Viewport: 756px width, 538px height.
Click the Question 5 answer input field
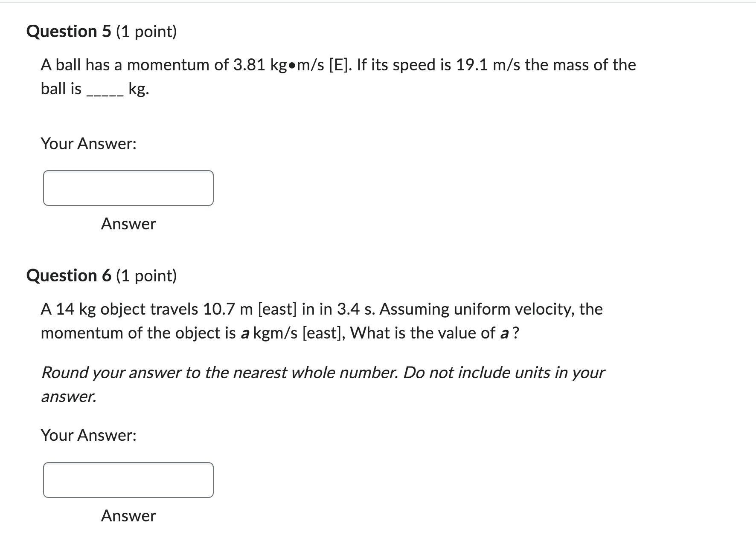128,188
